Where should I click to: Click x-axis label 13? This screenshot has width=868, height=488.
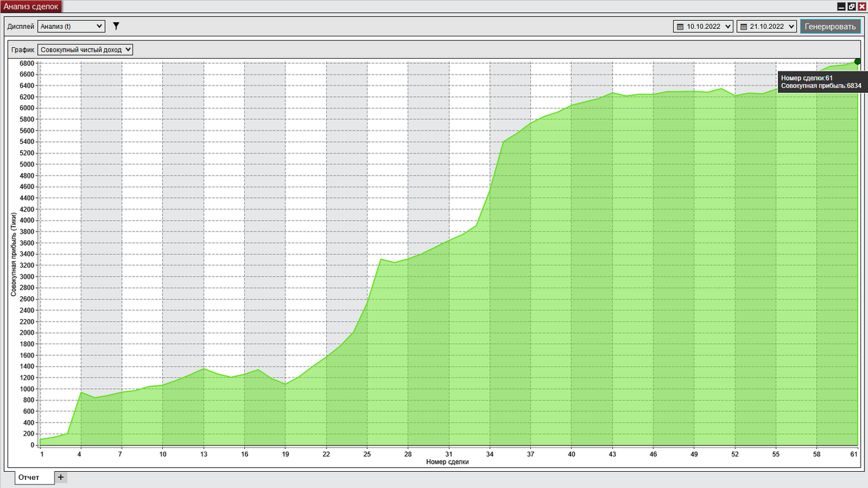(x=203, y=454)
